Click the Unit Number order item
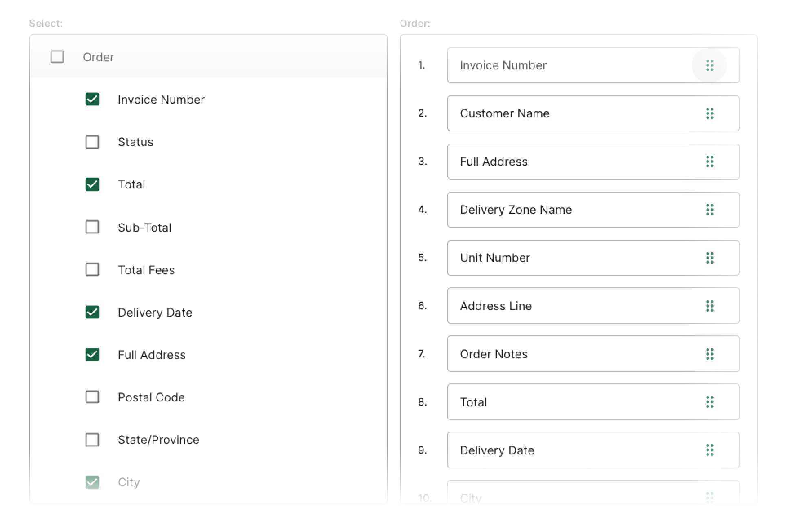This screenshot has width=793, height=532. pyautogui.click(x=593, y=258)
